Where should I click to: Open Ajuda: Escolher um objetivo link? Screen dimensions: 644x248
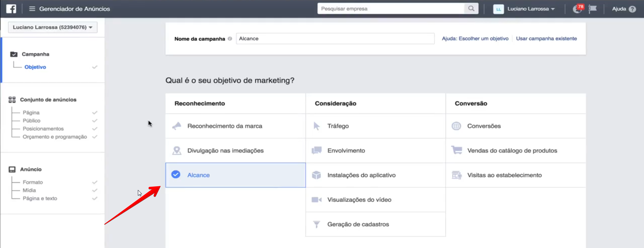point(475,39)
